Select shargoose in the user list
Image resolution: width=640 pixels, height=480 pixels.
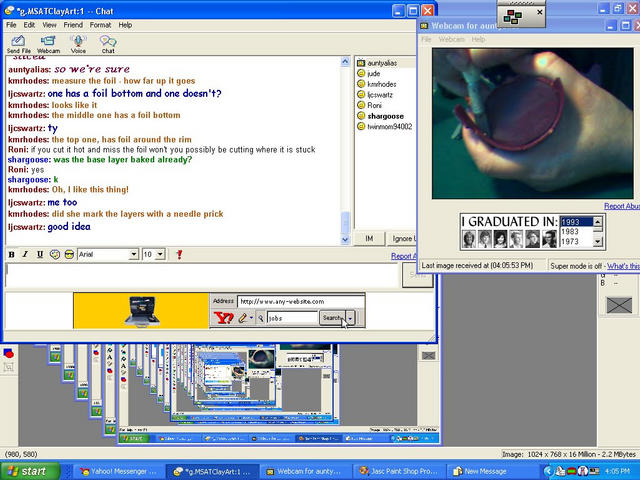coord(385,116)
